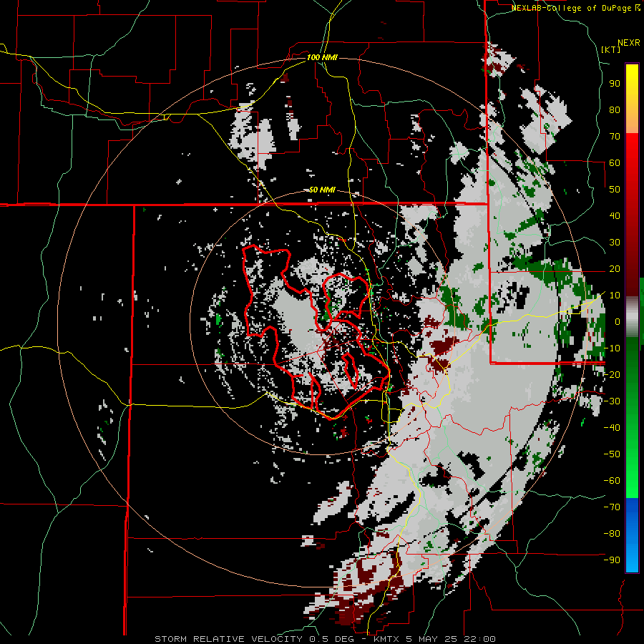This screenshot has width=644, height=644.
Task: Select the 70 tick label on the scale
Action: click(615, 137)
